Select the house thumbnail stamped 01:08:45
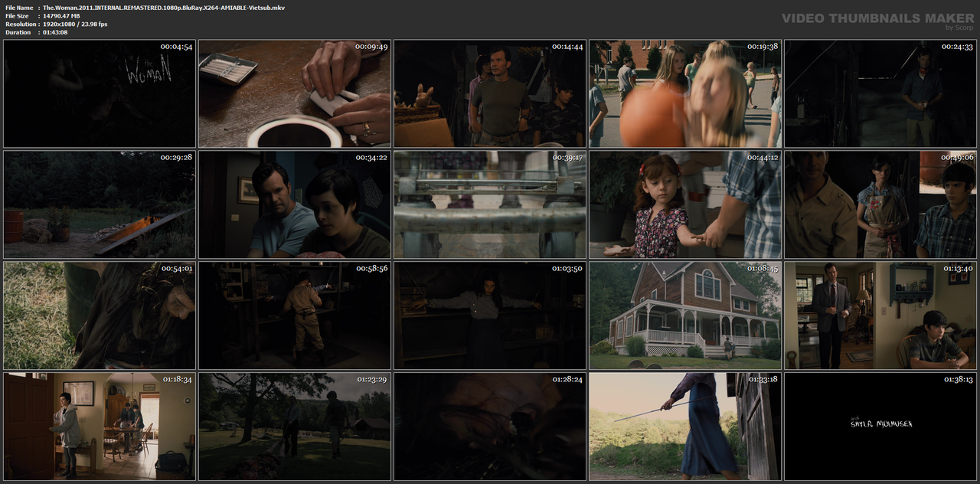Screen dimensions: 980x484 (x=685, y=316)
